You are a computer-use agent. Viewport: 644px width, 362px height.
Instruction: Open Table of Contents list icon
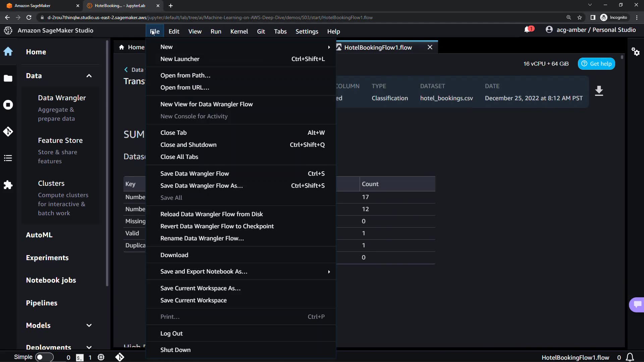(8, 158)
